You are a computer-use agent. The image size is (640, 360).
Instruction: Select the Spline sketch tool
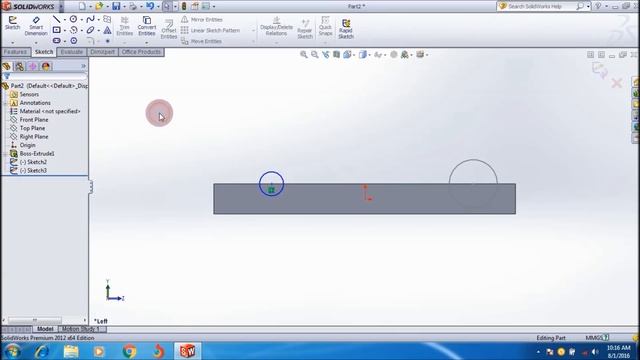click(x=90, y=19)
